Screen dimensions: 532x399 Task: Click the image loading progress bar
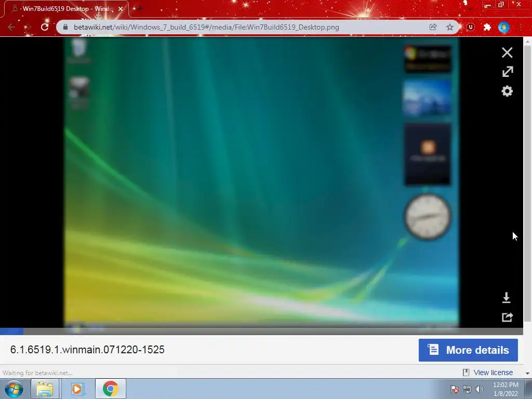click(x=261, y=331)
